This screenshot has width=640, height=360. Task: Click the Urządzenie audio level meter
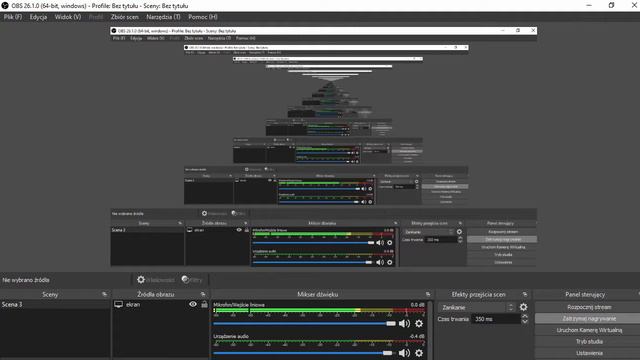pos(319,341)
